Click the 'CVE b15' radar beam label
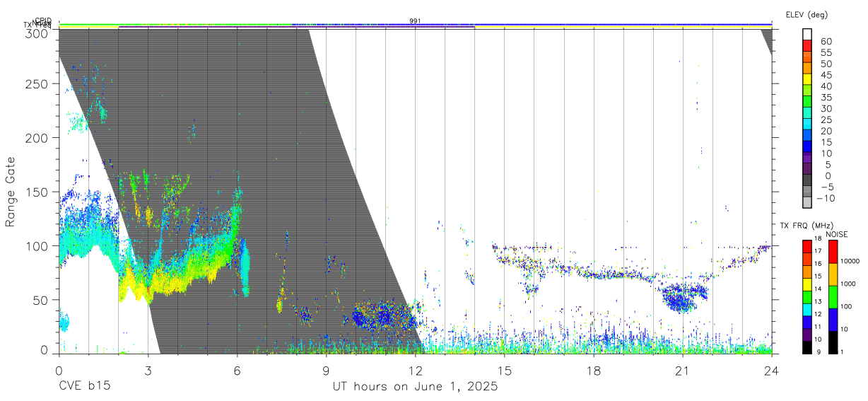This screenshot has width=868, height=401. click(x=84, y=387)
